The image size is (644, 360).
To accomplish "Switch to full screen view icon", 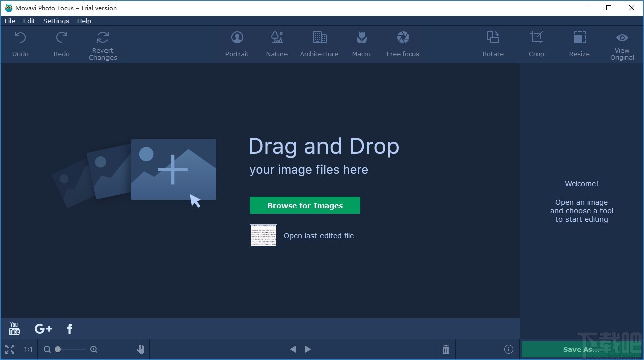I will click(x=10, y=349).
